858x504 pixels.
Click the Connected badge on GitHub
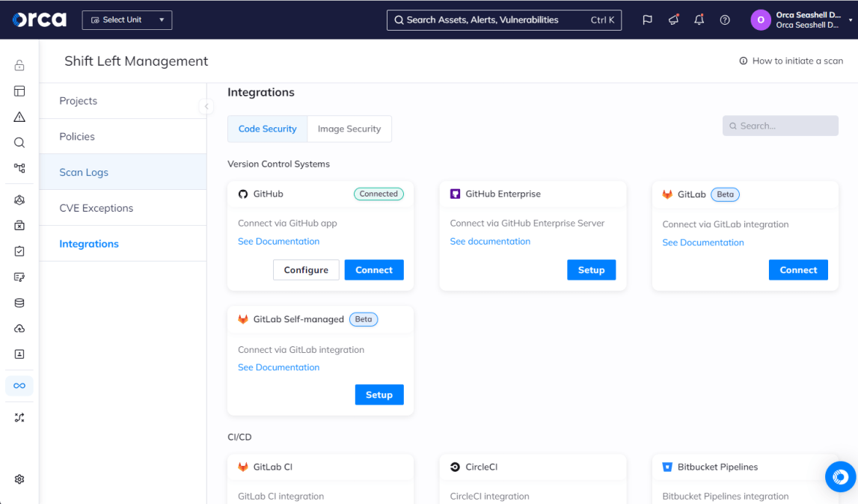pos(379,194)
